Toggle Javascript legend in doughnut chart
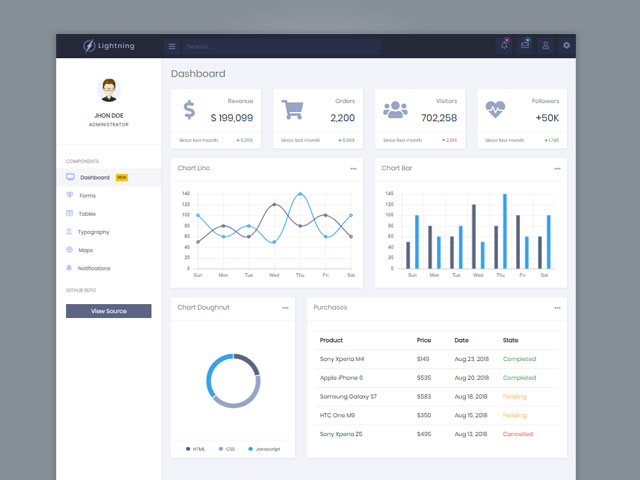 click(263, 449)
